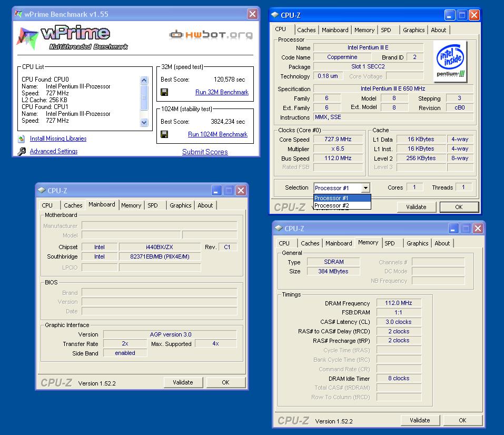
Task: Click the CPU List scrollbar thumb
Action: (144, 97)
